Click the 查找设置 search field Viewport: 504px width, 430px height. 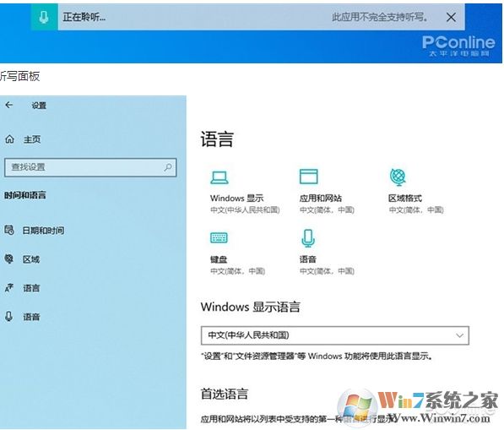point(90,167)
